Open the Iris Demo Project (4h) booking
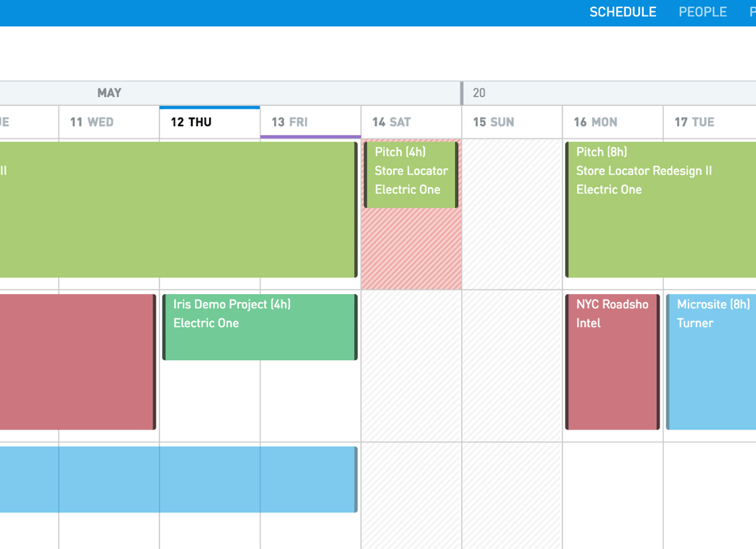The image size is (756, 549). coord(260,327)
